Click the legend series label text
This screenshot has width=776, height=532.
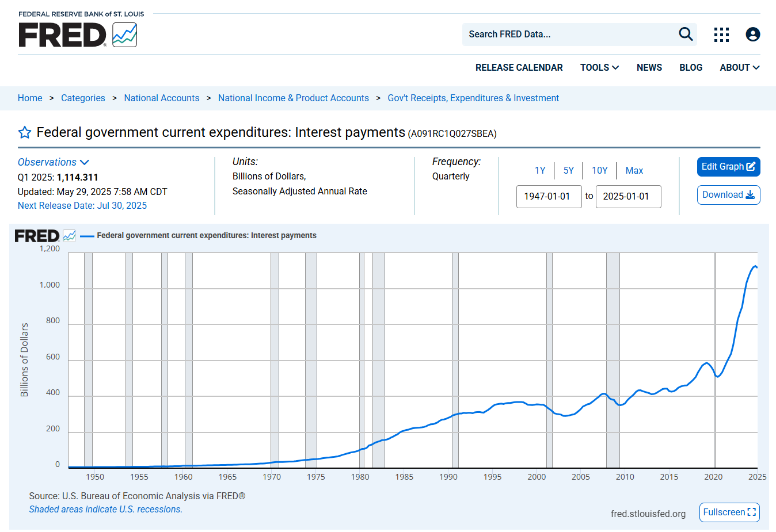(207, 235)
